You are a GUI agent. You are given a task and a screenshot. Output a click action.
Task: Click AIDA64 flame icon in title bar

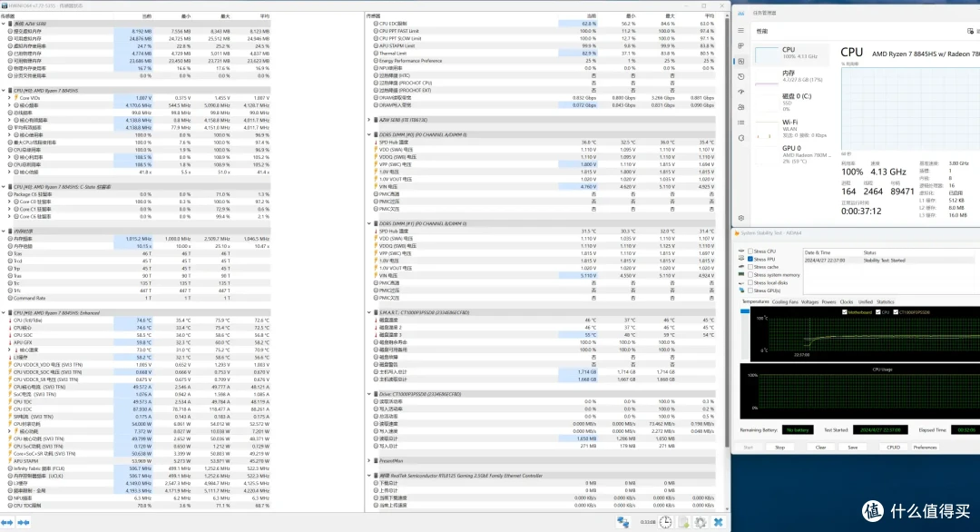tap(737, 233)
